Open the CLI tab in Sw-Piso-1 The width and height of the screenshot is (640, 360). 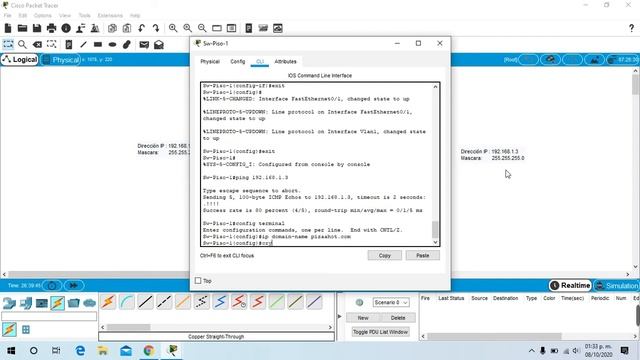(260, 62)
